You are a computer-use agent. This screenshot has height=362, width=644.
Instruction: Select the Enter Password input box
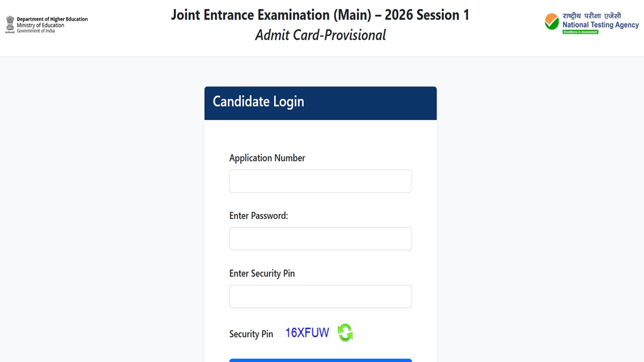click(x=320, y=238)
